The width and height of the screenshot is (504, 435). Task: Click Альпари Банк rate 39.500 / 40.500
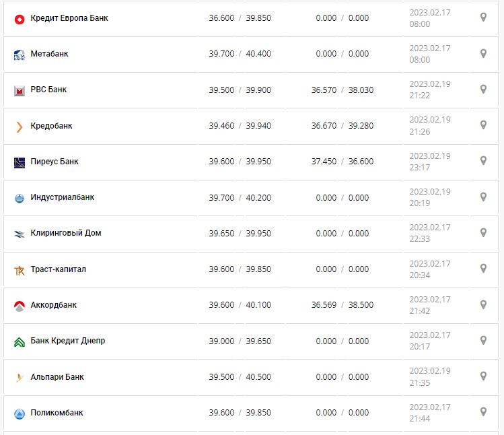click(x=240, y=377)
